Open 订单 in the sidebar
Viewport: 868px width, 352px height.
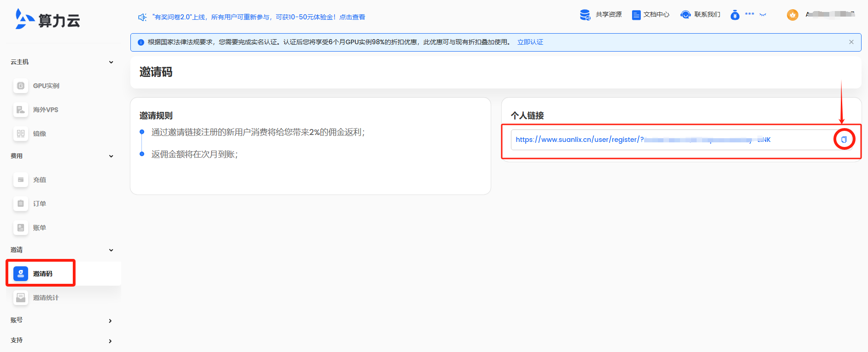point(40,204)
